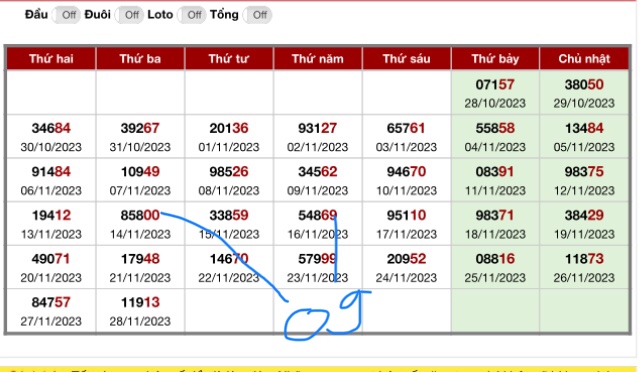Select the Thứ bảy column header
This screenshot has height=372, width=640.
click(x=495, y=59)
